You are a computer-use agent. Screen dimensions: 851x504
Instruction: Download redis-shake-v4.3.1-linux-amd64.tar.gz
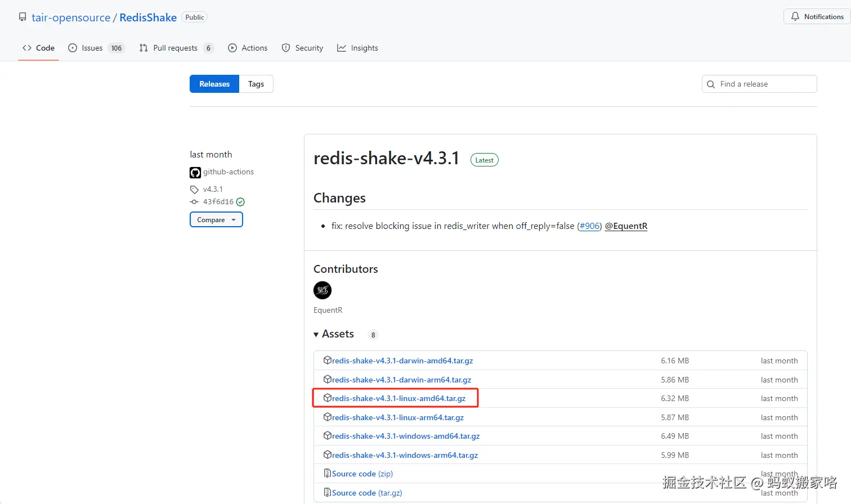coord(398,398)
